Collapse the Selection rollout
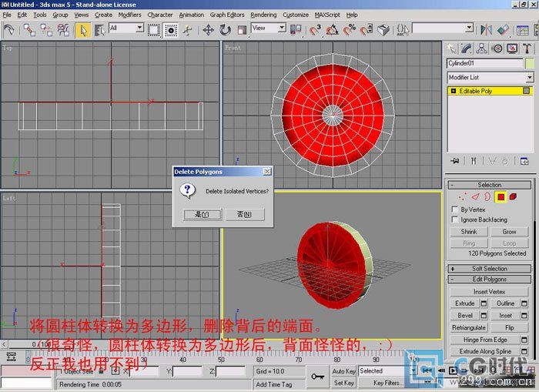539x392 pixels. pos(490,185)
